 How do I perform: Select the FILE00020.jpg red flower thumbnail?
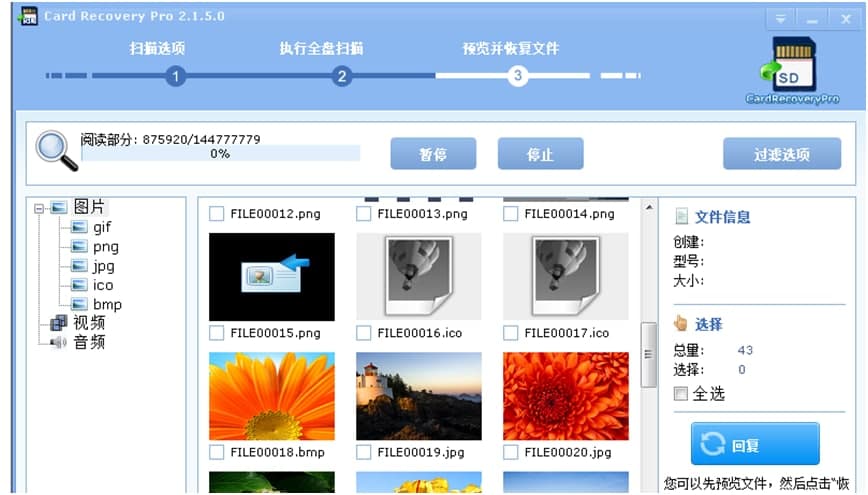(x=566, y=396)
